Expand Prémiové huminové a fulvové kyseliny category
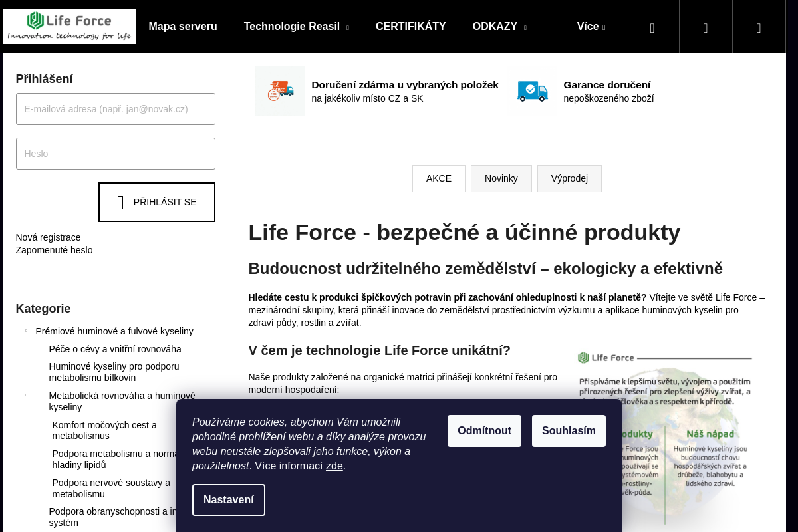The width and height of the screenshot is (798, 532). click(27, 331)
